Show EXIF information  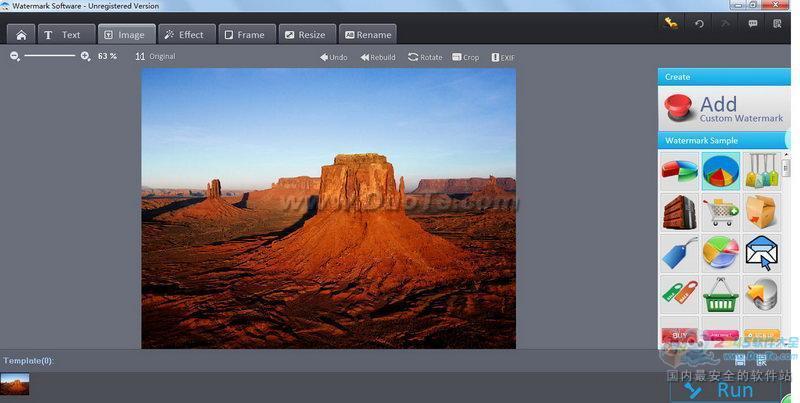tap(503, 57)
